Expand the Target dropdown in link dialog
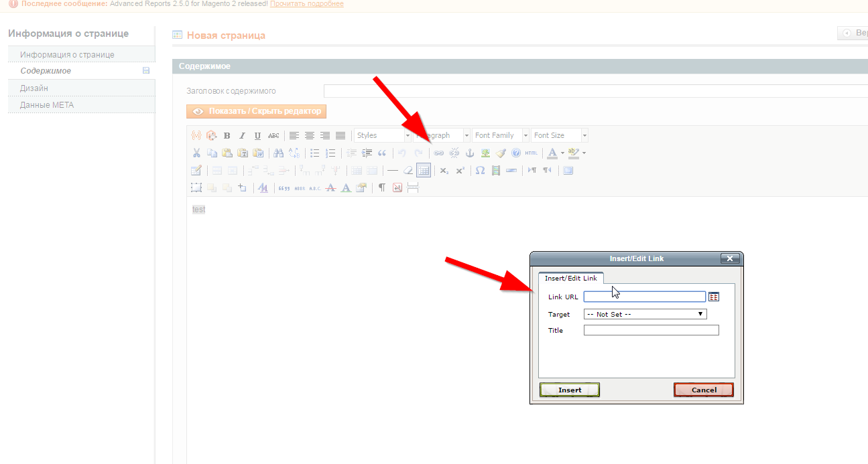Image resolution: width=868 pixels, height=464 pixels. pos(645,314)
